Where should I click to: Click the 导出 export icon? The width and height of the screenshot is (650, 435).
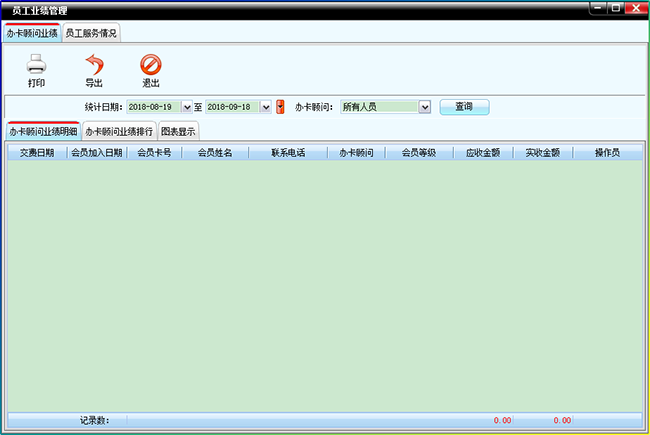pos(93,66)
